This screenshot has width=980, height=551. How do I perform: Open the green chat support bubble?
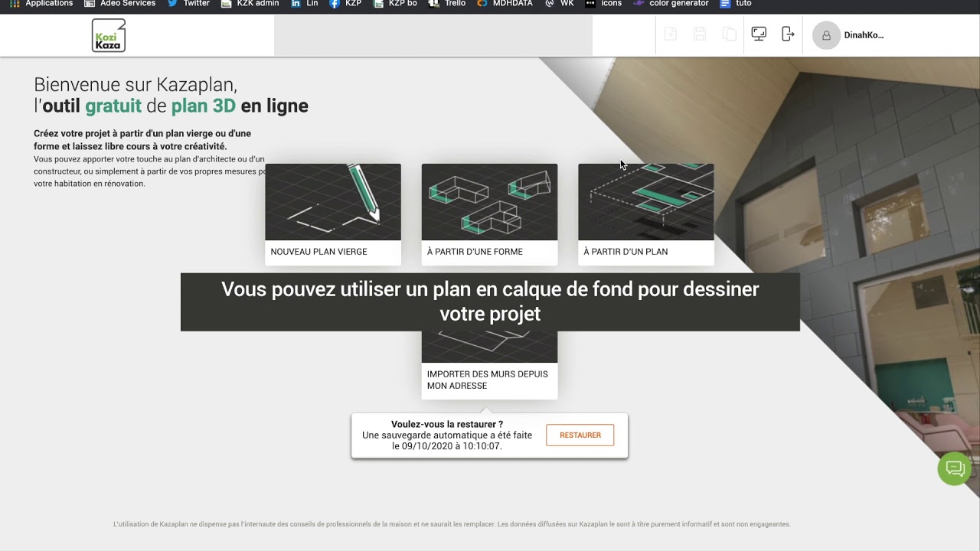tap(954, 468)
